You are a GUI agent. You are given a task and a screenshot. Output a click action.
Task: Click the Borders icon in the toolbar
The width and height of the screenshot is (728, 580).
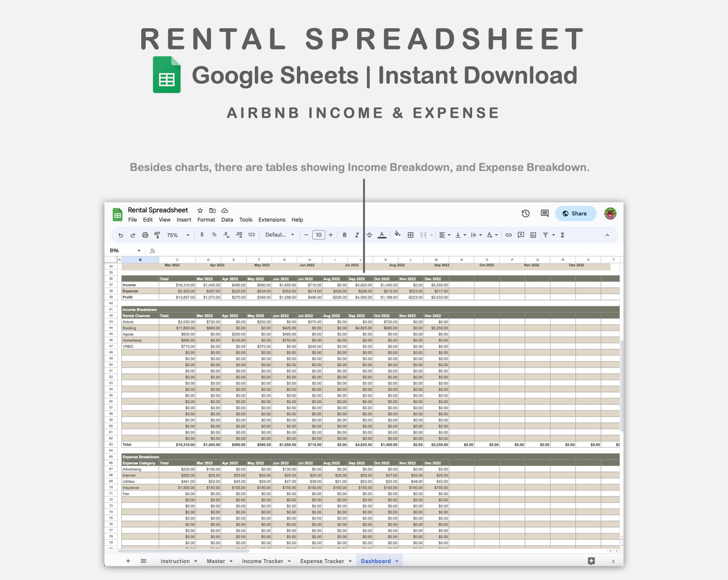(x=410, y=235)
